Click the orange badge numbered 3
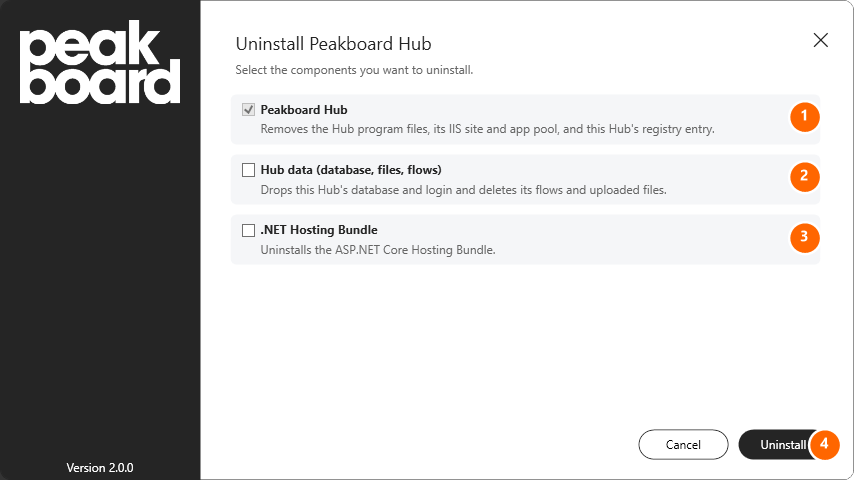 804,238
